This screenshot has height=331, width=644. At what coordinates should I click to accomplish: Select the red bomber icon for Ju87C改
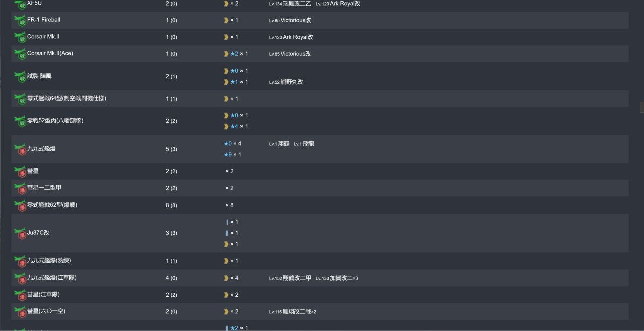20,234
